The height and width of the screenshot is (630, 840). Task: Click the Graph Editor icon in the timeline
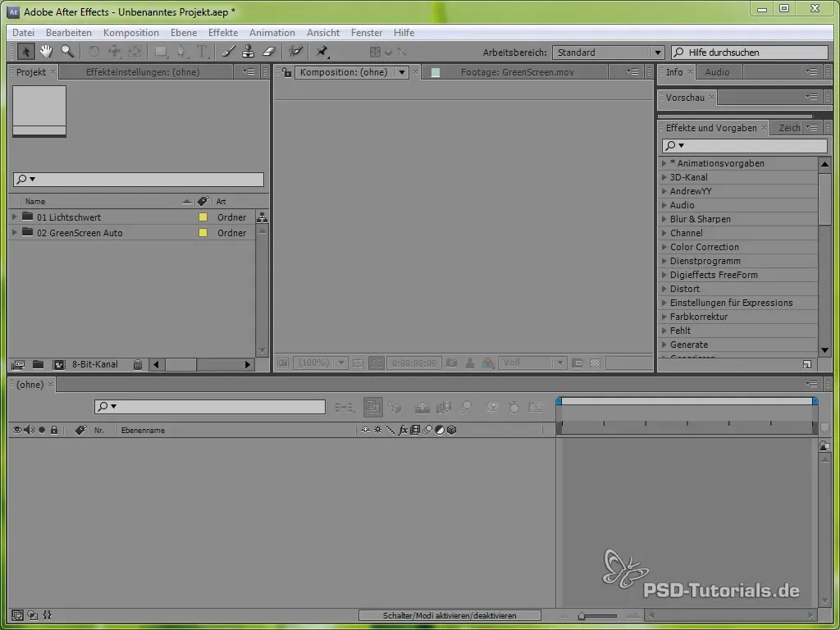[536, 408]
